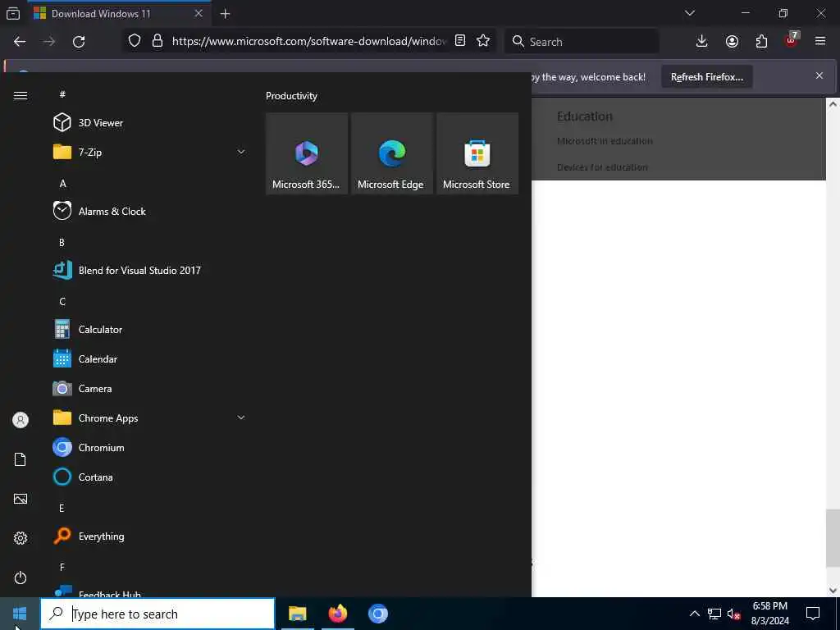Viewport: 840px width, 630px height.
Task: Dismiss the welcome back notification bar
Action: tap(819, 75)
